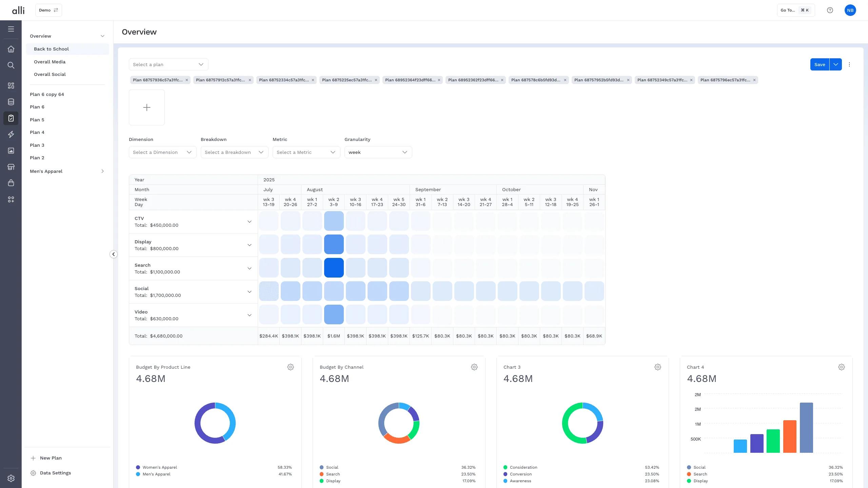
Task: Open the image gallery sidebar icon
Action: (11, 150)
